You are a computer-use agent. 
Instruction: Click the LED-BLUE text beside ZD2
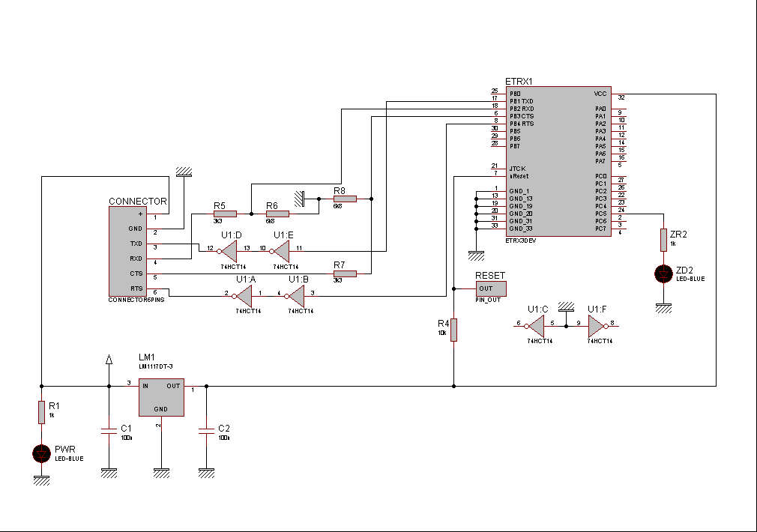[690, 279]
